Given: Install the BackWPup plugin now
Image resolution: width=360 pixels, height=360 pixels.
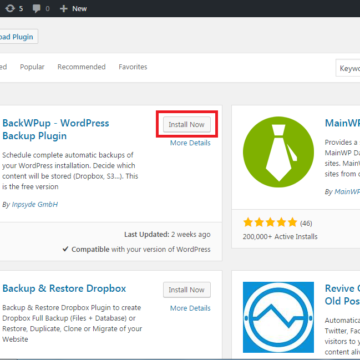Looking at the screenshot, I should [187, 124].
